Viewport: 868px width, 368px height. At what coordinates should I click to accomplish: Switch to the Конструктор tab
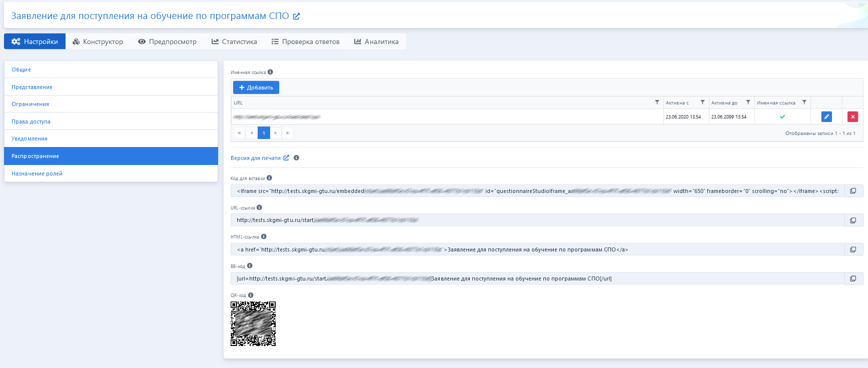tap(98, 41)
